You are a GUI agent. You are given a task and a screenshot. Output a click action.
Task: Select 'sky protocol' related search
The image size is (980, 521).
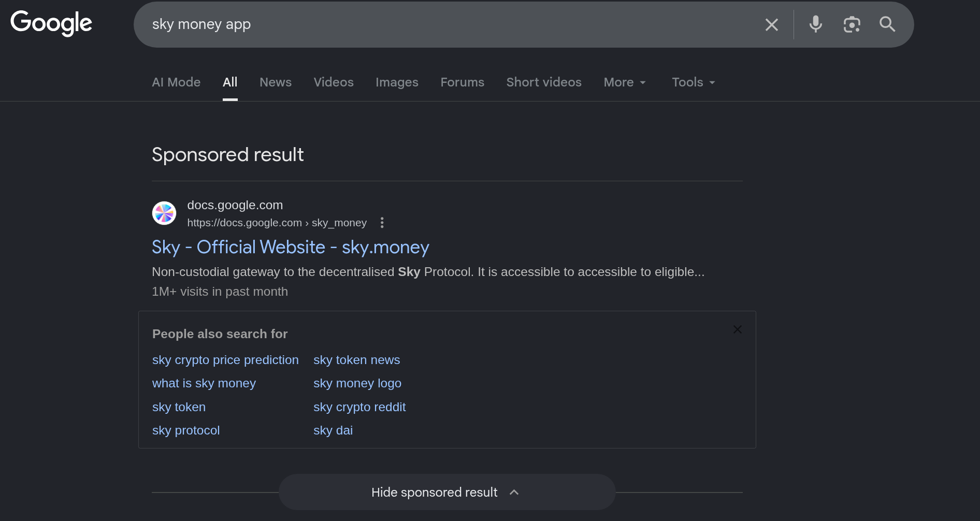186,430
